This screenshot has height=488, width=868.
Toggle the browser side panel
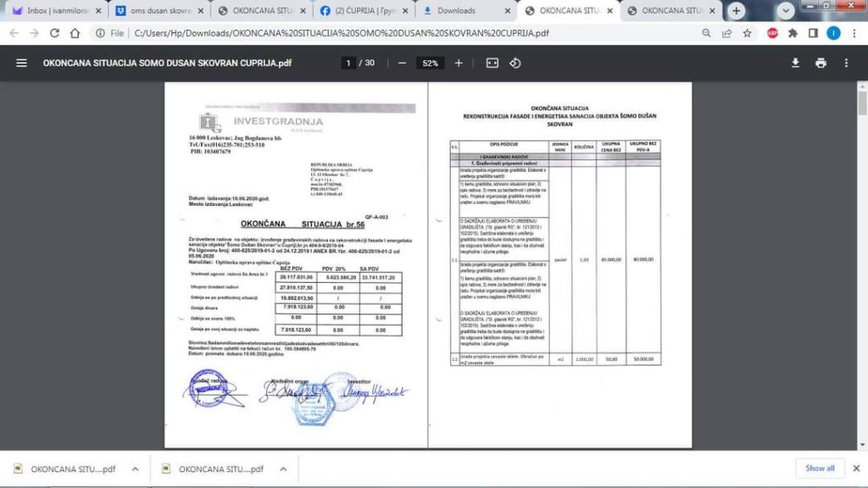(813, 33)
